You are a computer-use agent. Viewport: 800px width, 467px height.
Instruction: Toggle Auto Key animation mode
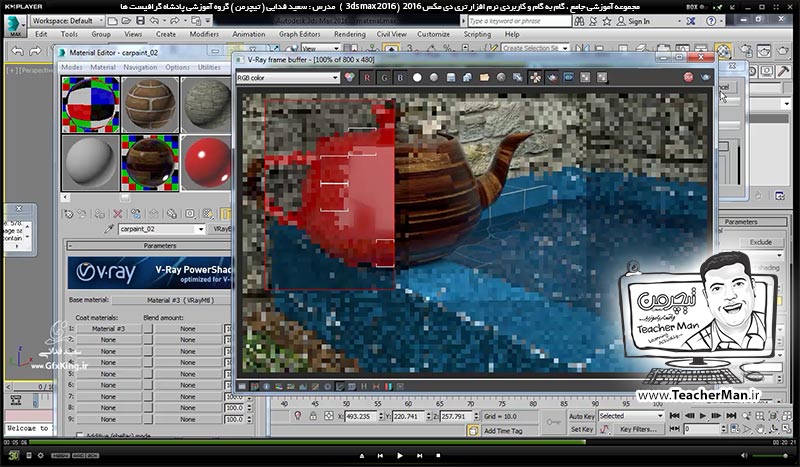click(x=582, y=416)
